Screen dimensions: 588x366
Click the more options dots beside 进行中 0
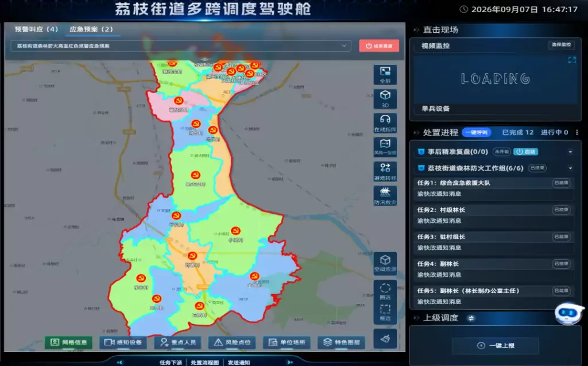click(577, 132)
